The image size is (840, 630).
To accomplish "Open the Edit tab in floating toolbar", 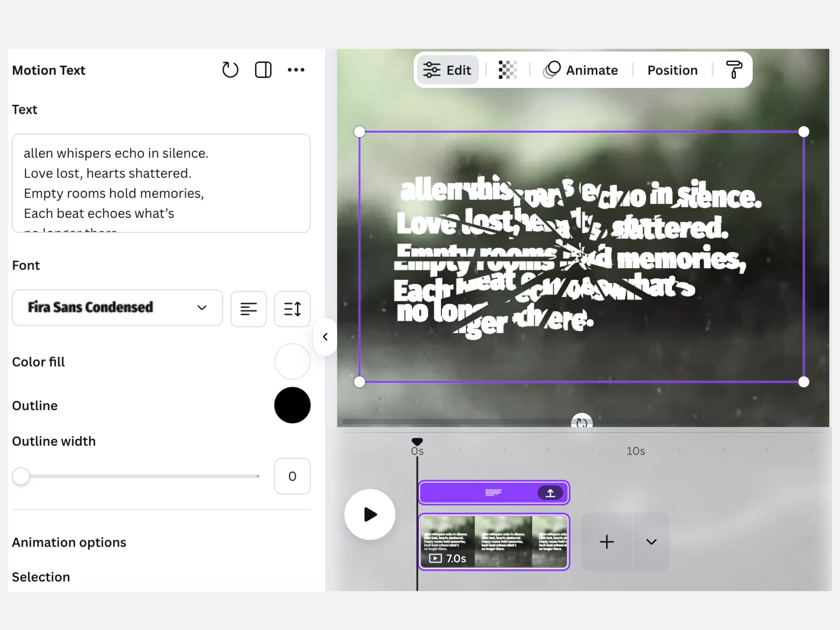I will [x=447, y=70].
